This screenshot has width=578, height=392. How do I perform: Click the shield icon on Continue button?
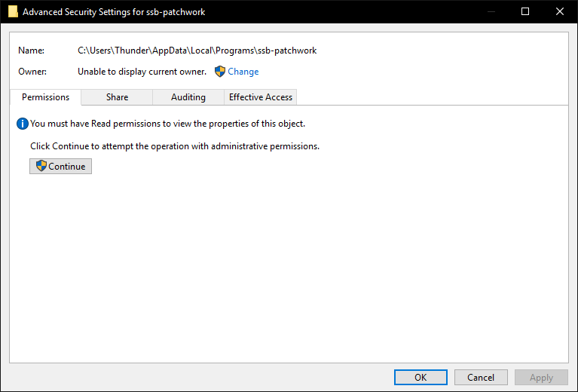tap(41, 166)
